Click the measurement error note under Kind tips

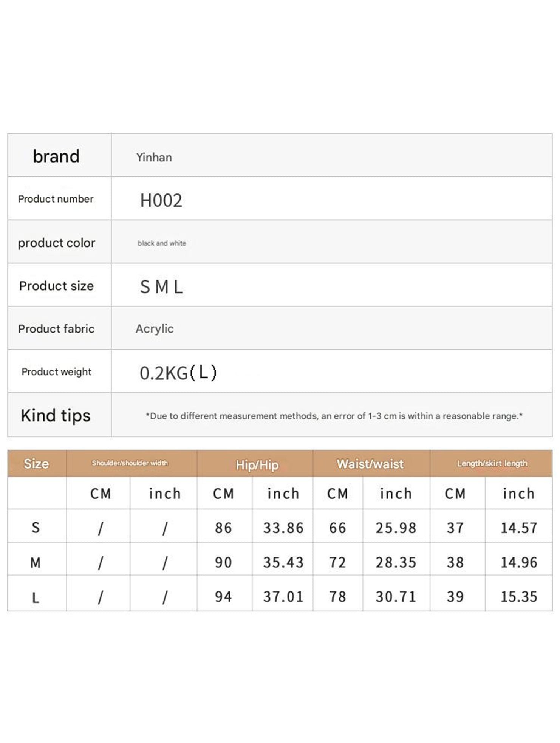click(334, 416)
